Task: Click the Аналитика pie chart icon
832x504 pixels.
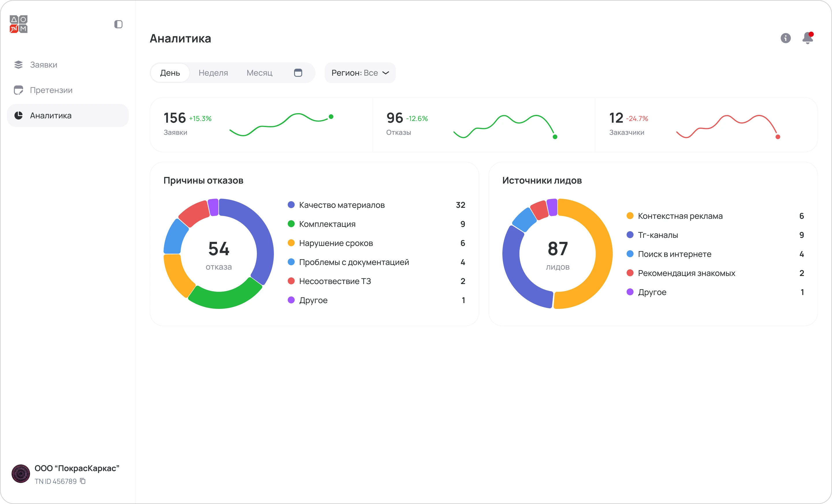Action: tap(18, 115)
